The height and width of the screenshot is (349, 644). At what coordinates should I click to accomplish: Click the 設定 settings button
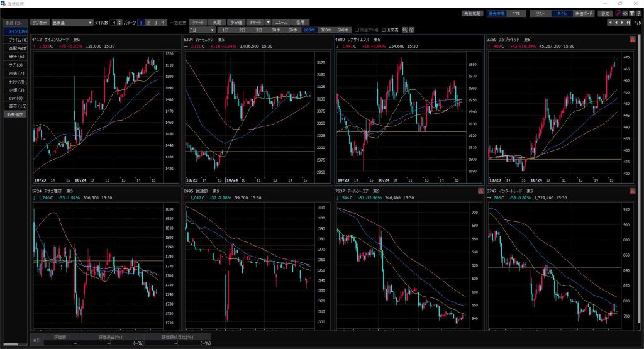(x=605, y=13)
